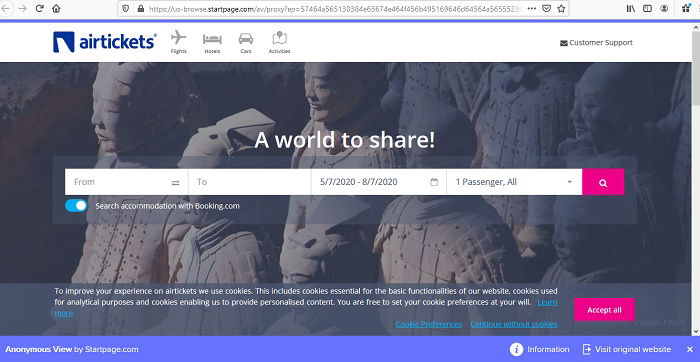Click the airtickets logo

point(104,42)
